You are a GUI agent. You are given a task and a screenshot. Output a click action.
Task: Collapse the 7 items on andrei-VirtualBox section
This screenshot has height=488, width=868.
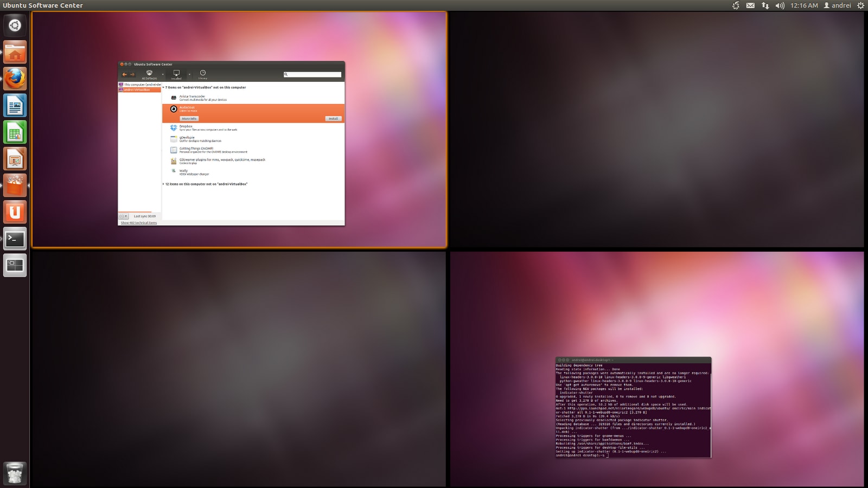163,87
